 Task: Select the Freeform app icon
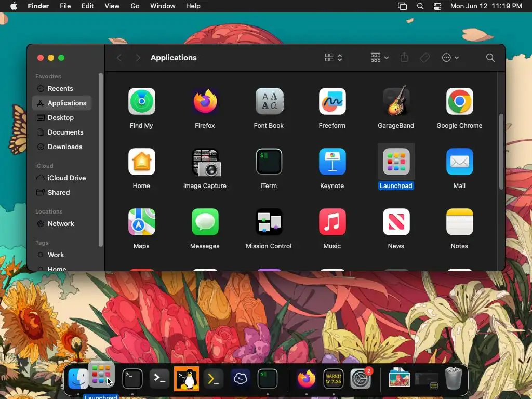click(332, 101)
